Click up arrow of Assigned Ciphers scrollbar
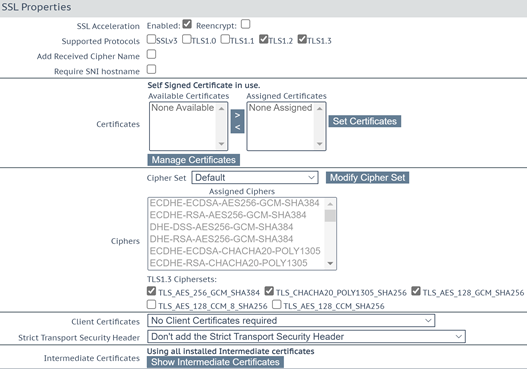Viewport: 527px width, 369px height. coord(330,204)
